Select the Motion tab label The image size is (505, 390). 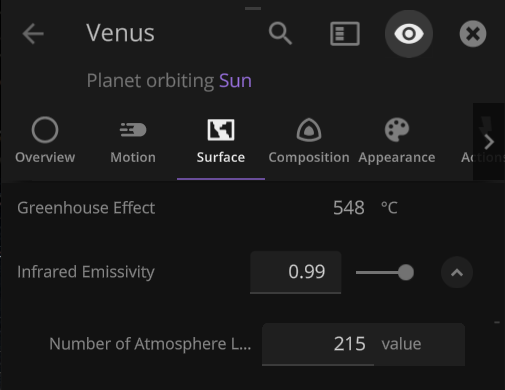133,157
